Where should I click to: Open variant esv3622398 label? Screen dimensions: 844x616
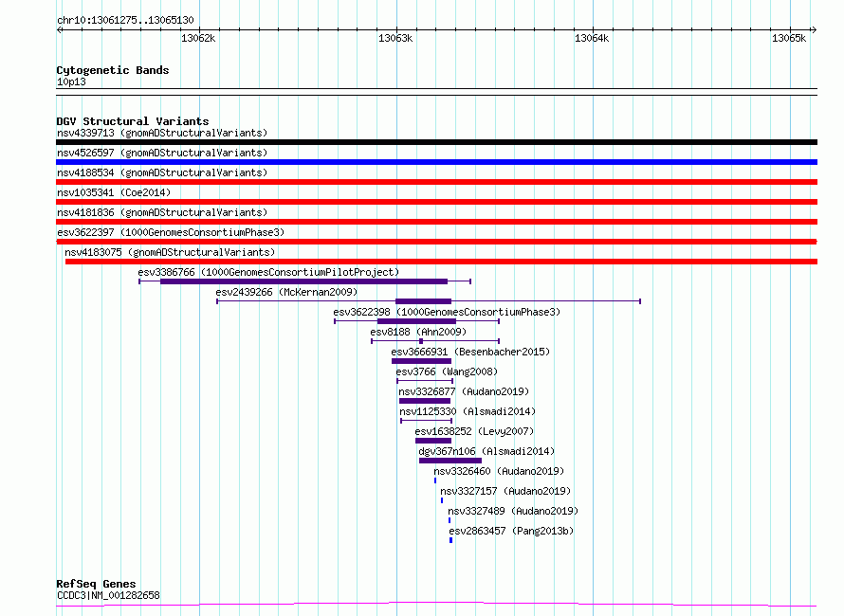(x=447, y=312)
